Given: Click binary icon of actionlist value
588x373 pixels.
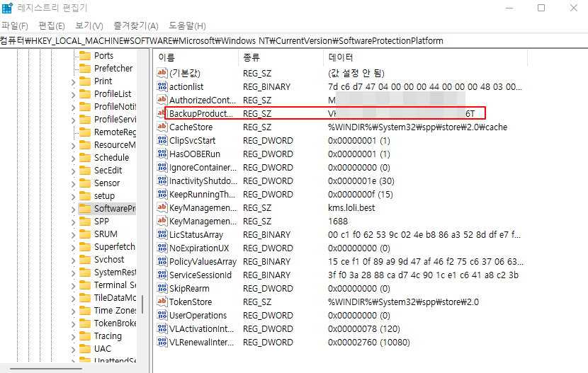Looking at the screenshot, I should click(x=162, y=86).
